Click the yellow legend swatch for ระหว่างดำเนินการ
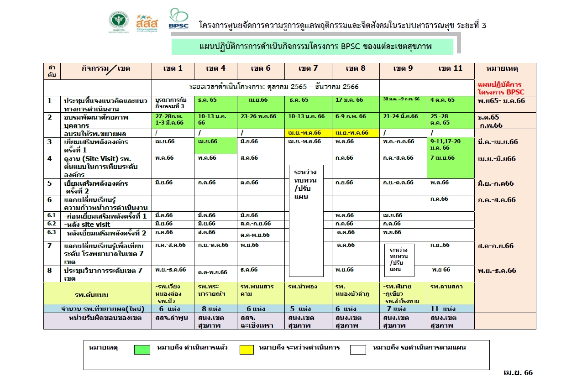 point(247,350)
